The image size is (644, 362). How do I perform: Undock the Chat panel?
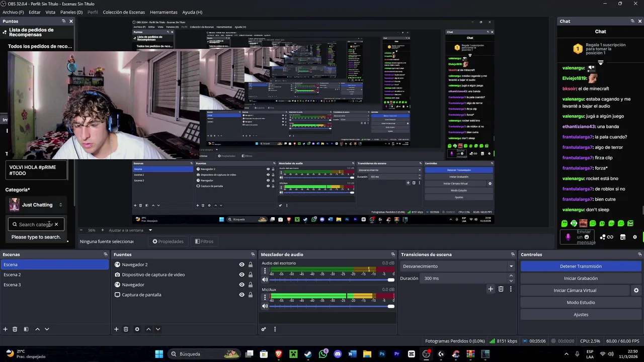click(632, 21)
